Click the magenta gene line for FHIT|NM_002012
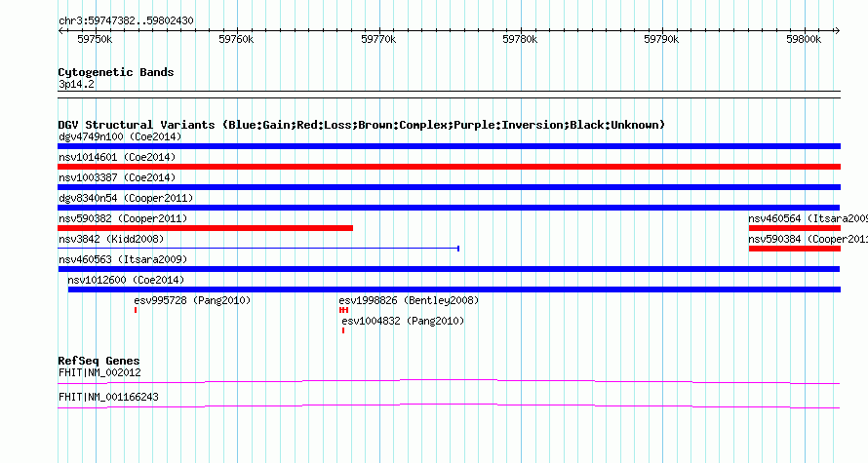 click(449, 382)
